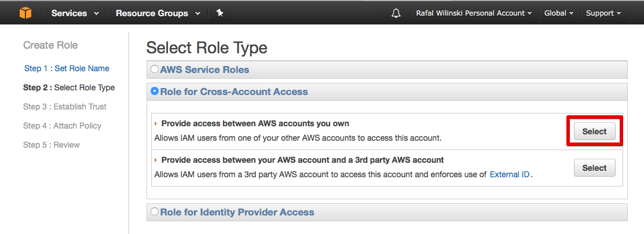Open the Global region dropdown
The height and width of the screenshot is (234, 644).
559,13
